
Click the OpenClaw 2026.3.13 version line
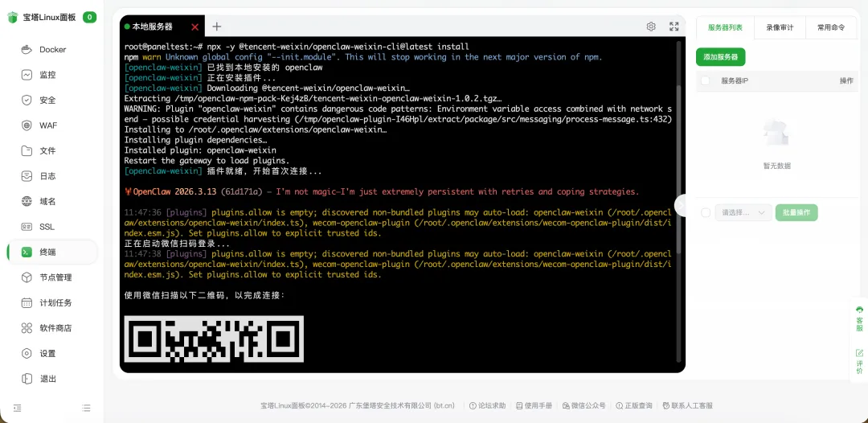tap(382, 191)
